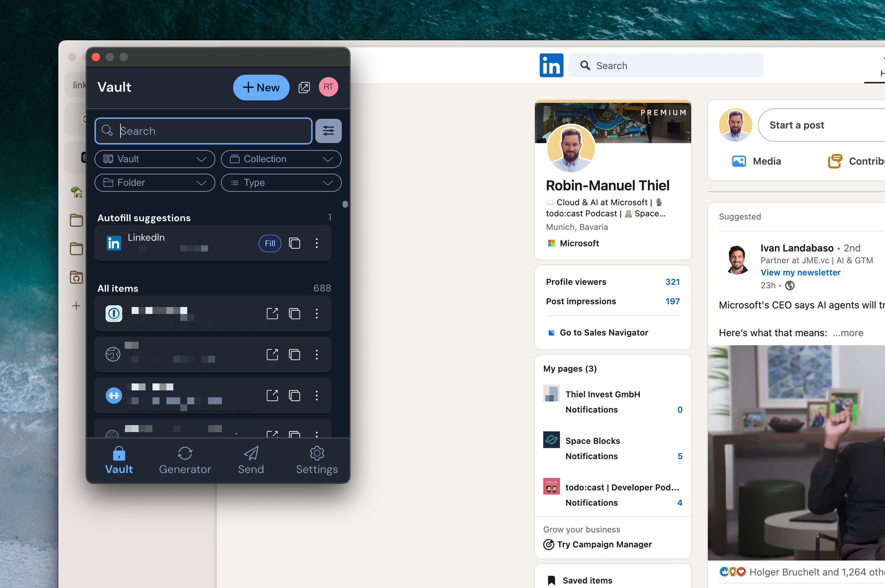
Task: Open the RT account avatar menu
Action: tap(328, 87)
